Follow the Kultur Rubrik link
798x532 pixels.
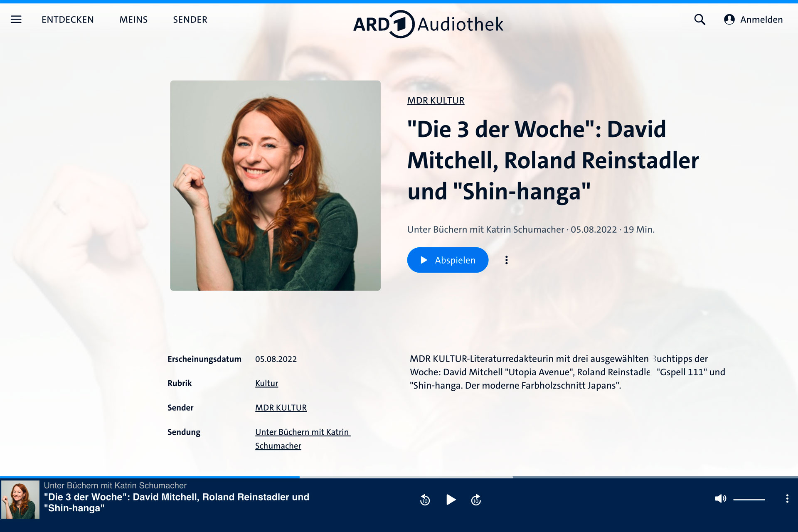[x=266, y=383]
